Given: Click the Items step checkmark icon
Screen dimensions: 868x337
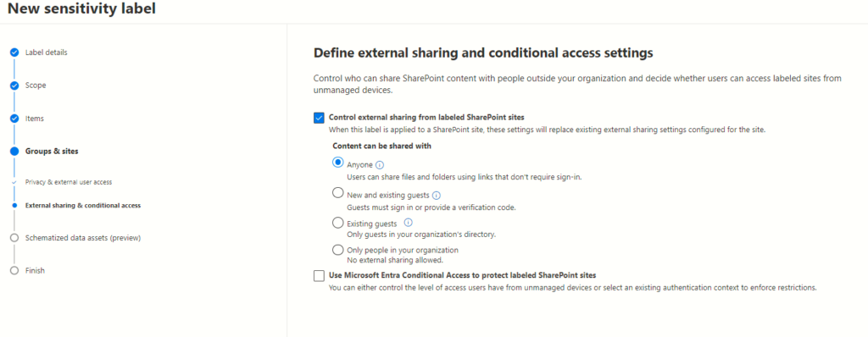Looking at the screenshot, I should click(x=14, y=119).
